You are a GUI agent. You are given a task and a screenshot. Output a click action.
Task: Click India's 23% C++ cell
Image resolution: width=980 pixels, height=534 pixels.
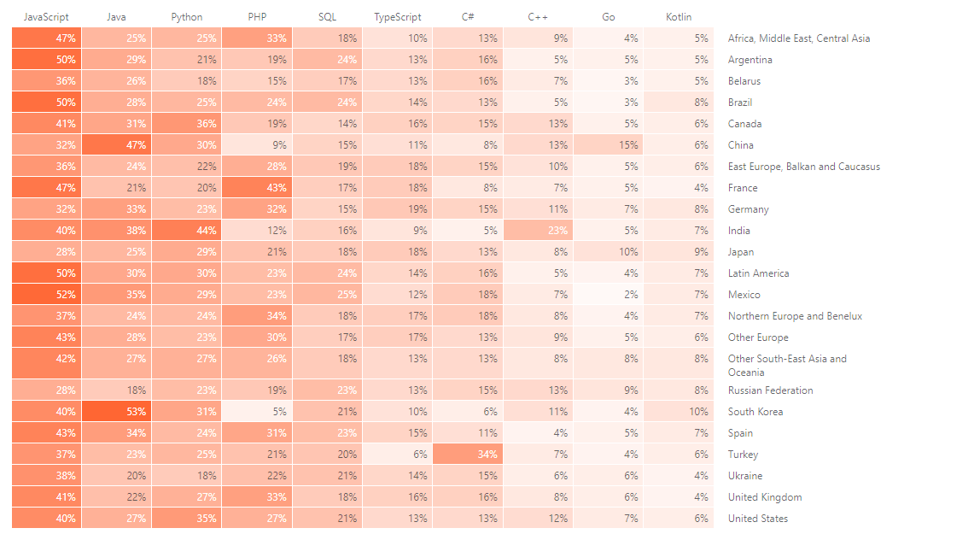click(538, 231)
